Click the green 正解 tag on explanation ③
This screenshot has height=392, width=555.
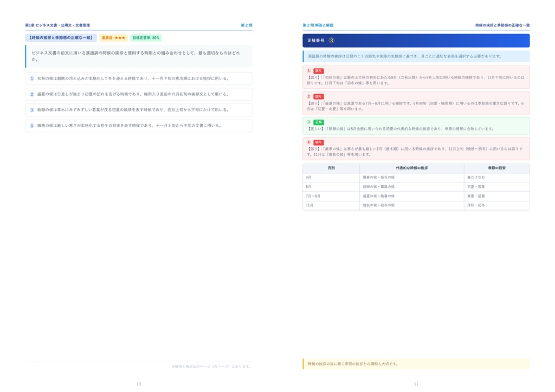coord(319,122)
